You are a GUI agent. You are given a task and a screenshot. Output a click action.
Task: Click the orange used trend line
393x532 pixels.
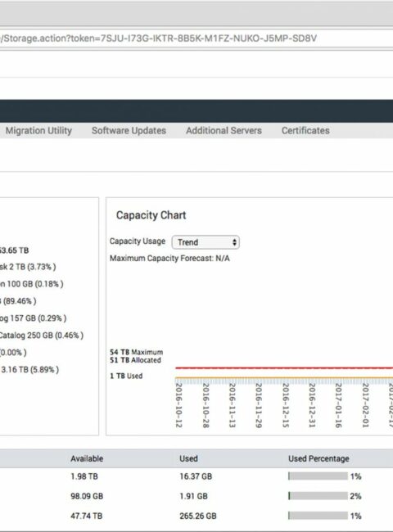click(284, 377)
